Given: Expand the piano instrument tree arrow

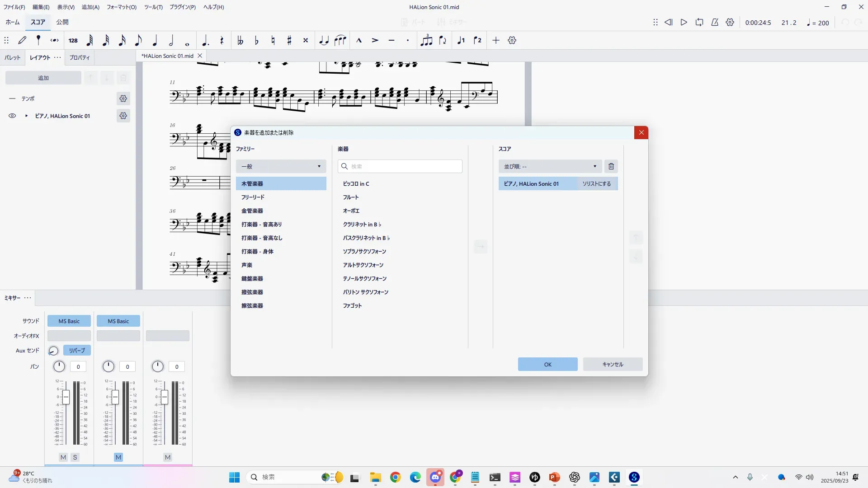Looking at the screenshot, I should [26, 116].
